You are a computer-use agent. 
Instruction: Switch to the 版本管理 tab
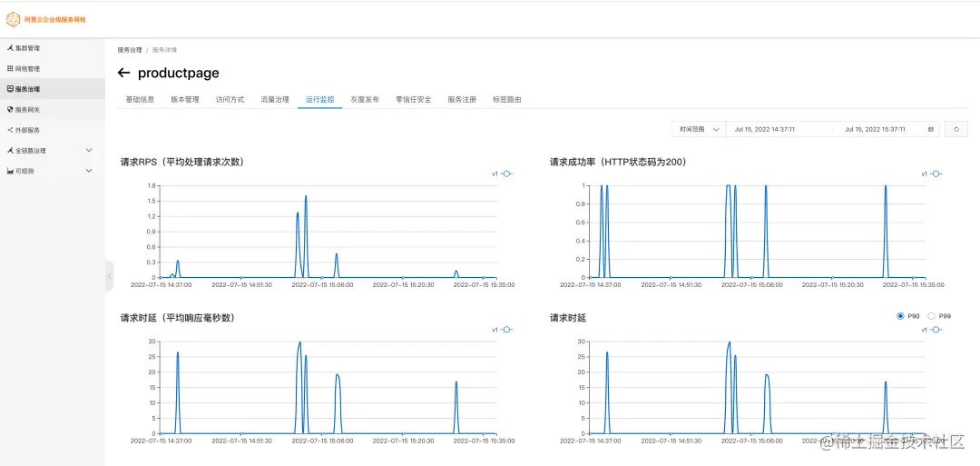[185, 99]
